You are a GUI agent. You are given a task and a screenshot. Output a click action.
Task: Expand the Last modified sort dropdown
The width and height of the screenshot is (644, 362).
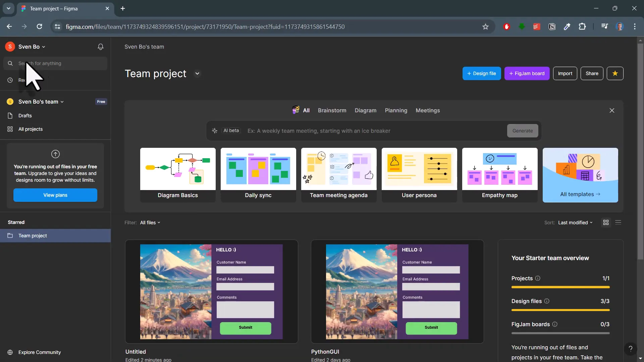[575, 222]
